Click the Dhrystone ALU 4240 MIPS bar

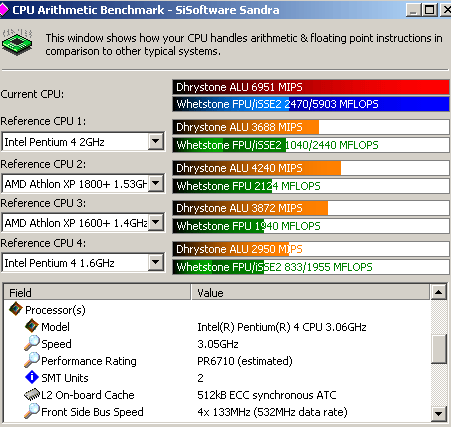tap(311, 168)
